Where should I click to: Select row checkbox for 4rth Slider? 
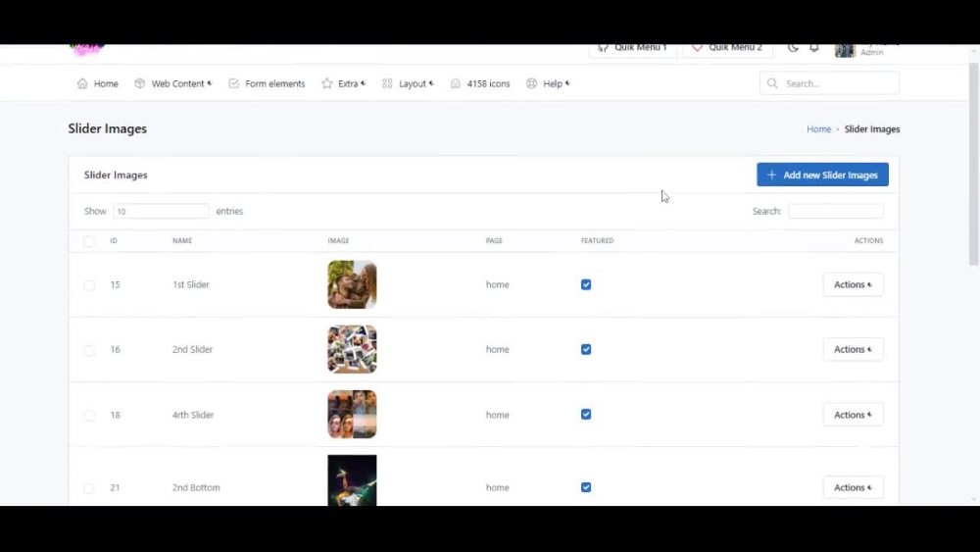pos(89,415)
